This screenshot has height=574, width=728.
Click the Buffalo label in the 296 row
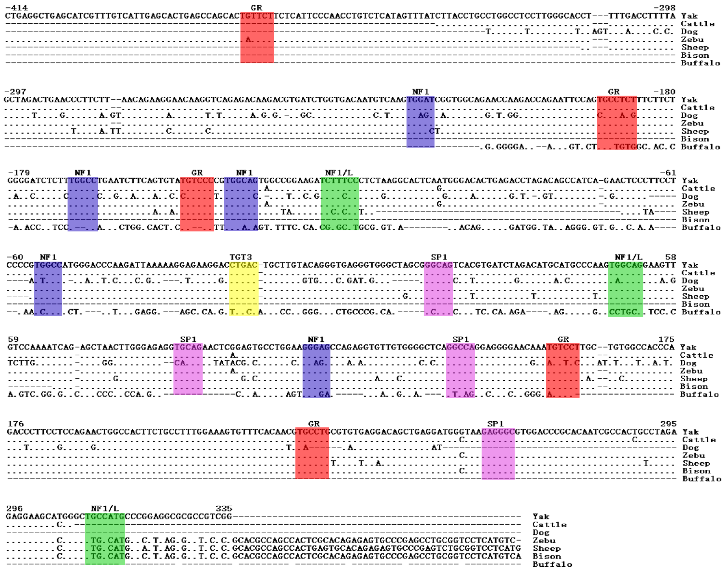[x=552, y=564]
